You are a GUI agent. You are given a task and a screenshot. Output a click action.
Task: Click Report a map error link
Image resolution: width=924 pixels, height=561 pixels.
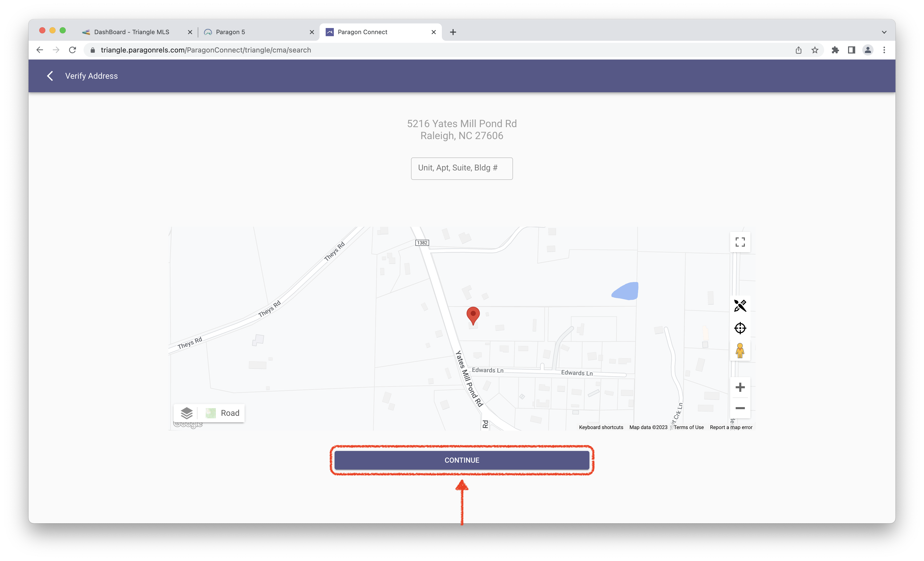pos(731,427)
